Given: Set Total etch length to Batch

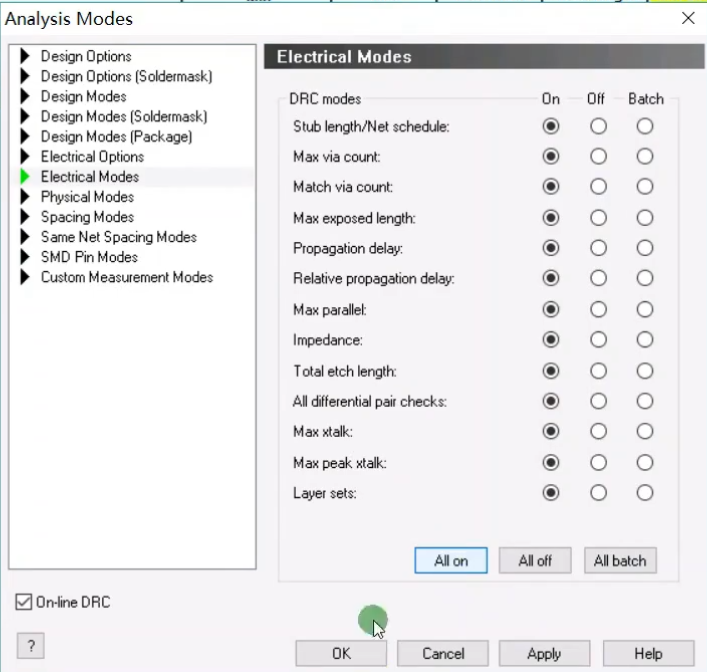Looking at the screenshot, I should point(645,371).
